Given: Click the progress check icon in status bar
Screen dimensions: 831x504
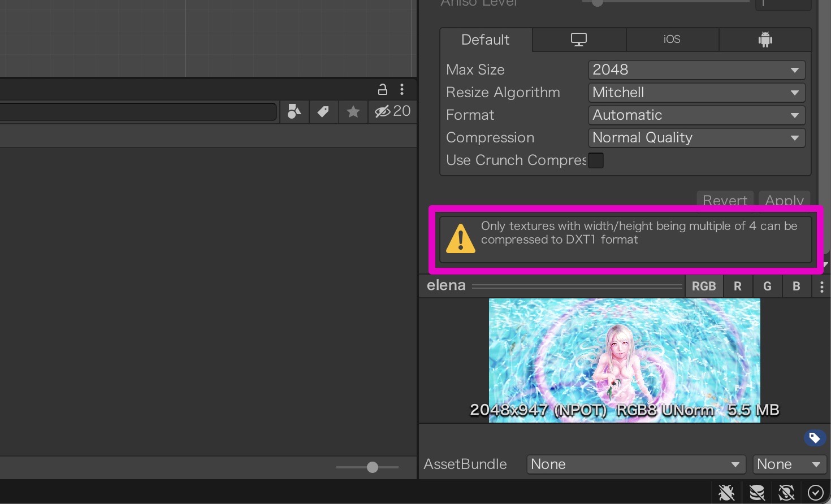Looking at the screenshot, I should pyautogui.click(x=816, y=492).
